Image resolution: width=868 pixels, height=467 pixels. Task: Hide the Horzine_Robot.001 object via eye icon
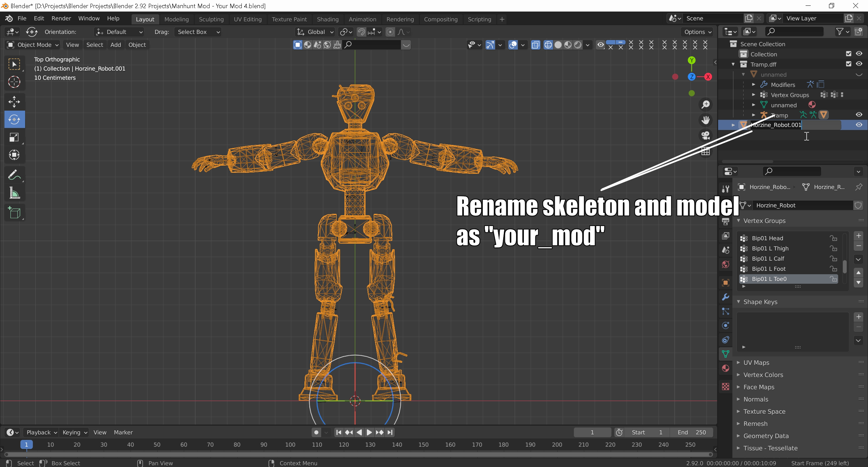(x=859, y=125)
